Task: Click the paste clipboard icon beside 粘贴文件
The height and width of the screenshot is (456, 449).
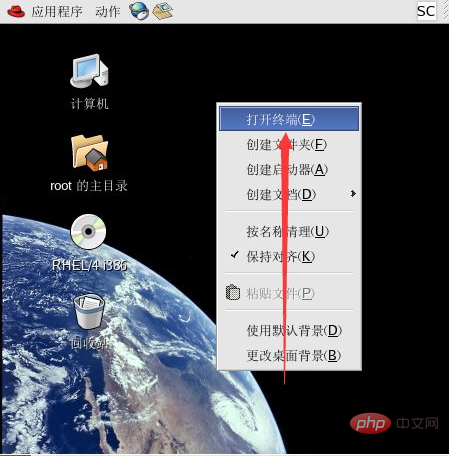Action: (x=233, y=293)
